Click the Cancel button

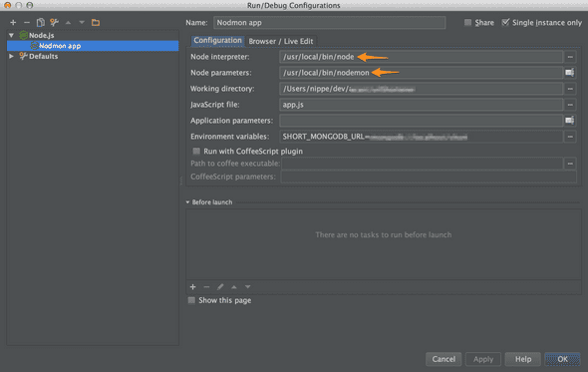coord(443,359)
